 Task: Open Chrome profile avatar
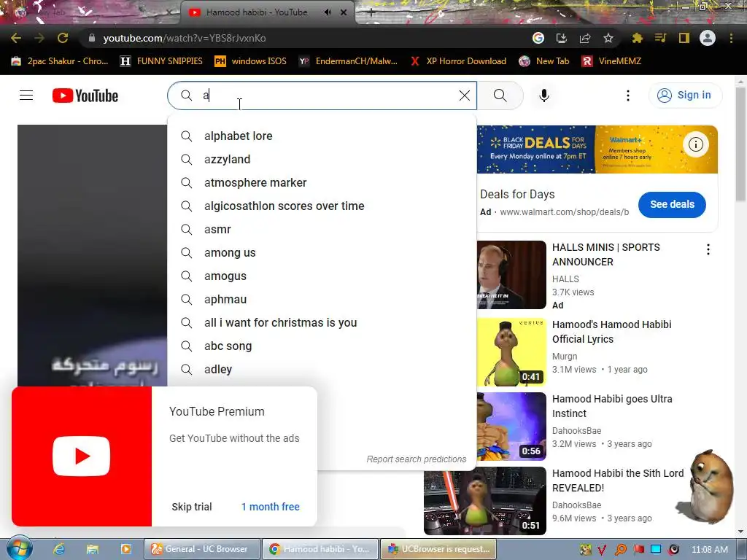pos(708,38)
